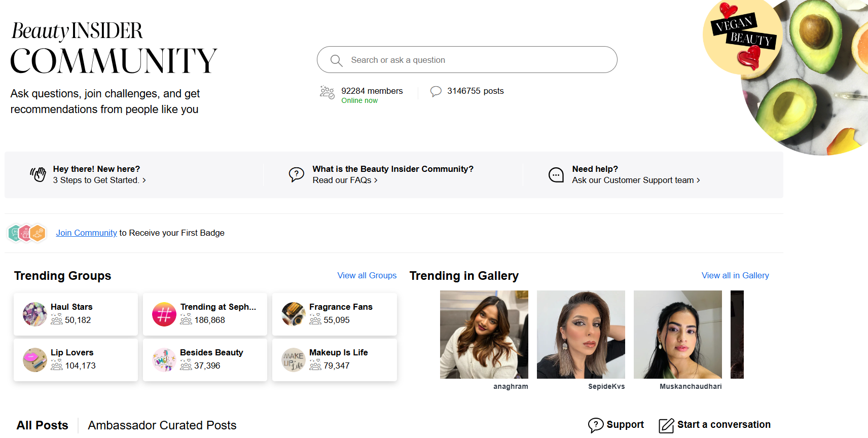Viewport: 868px width, 438px height.
Task: Open Lip Lovers group name
Action: (72, 353)
